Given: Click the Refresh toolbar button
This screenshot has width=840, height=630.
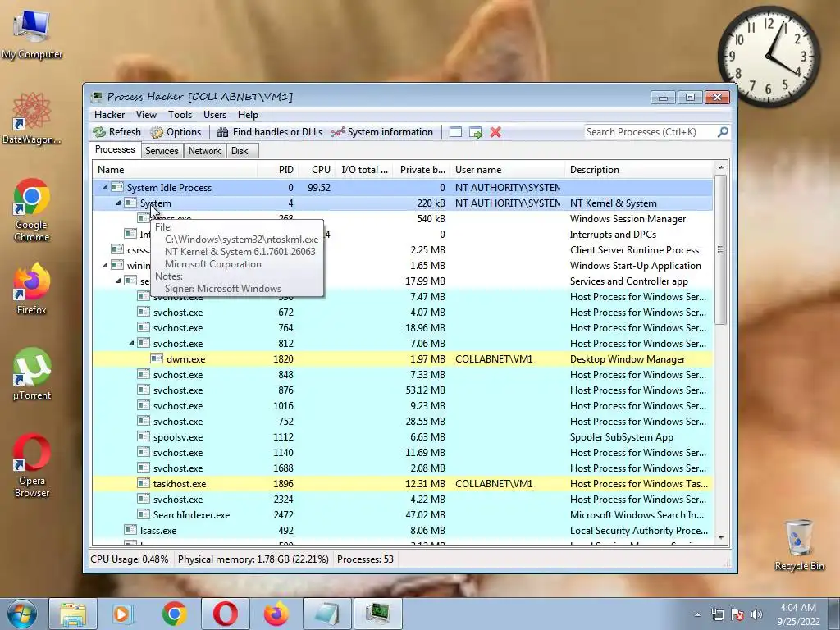Looking at the screenshot, I should coord(116,132).
